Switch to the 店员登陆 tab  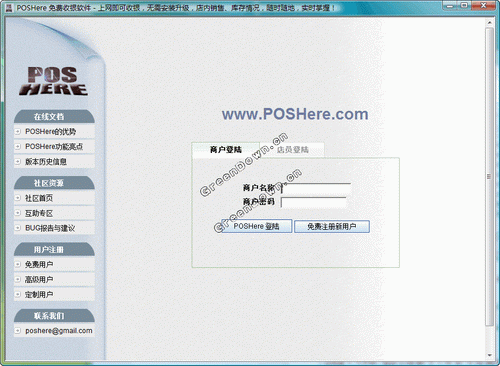292,150
